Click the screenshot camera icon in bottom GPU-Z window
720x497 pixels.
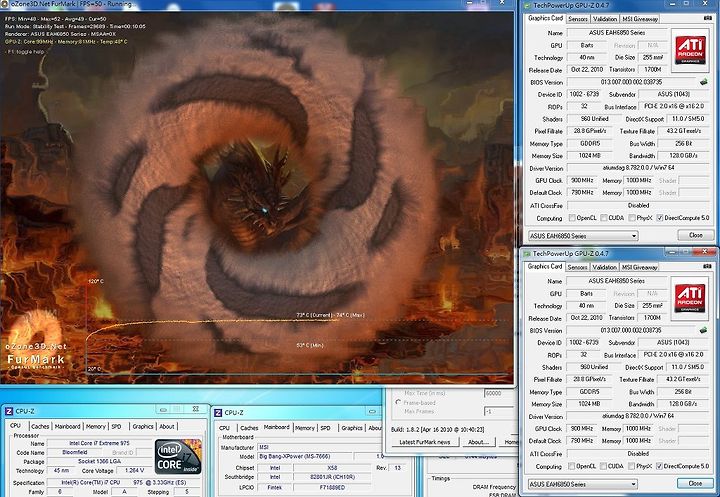[707, 266]
